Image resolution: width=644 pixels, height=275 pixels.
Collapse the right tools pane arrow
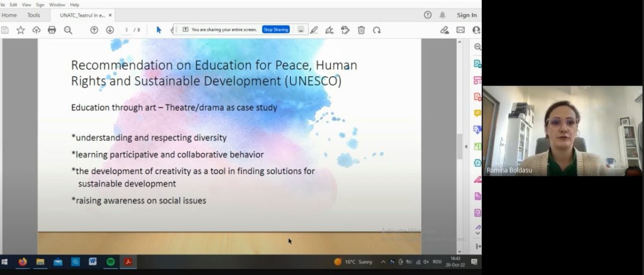tap(466, 146)
